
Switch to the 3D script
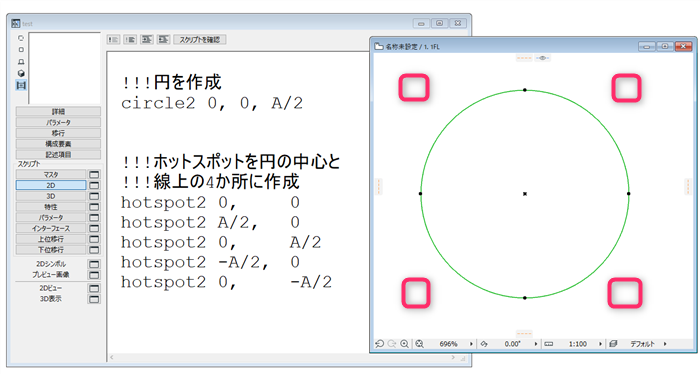[x=51, y=196]
